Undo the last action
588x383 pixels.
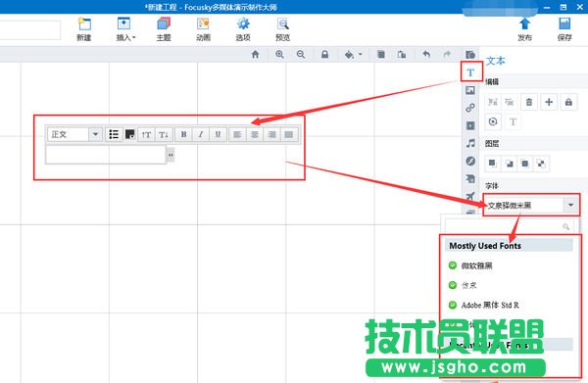click(x=426, y=54)
